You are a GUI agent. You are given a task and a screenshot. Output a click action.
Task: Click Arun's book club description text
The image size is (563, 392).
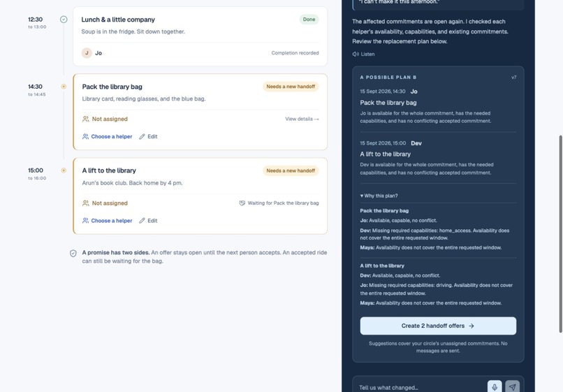tap(132, 183)
